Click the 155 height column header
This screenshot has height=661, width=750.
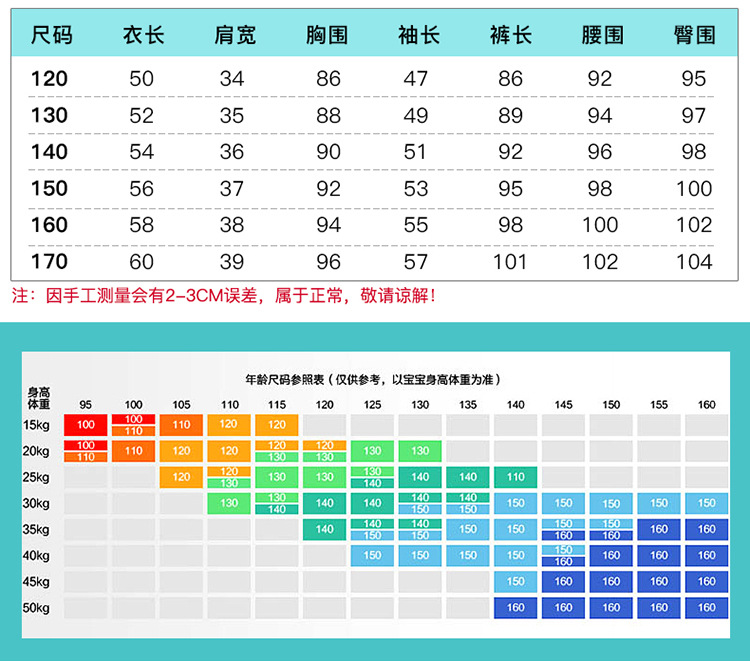click(659, 405)
